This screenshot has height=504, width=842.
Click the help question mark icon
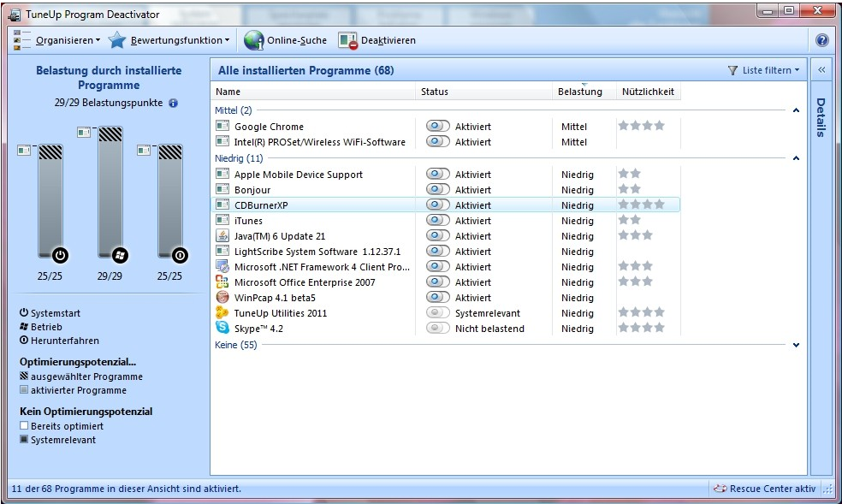click(822, 40)
